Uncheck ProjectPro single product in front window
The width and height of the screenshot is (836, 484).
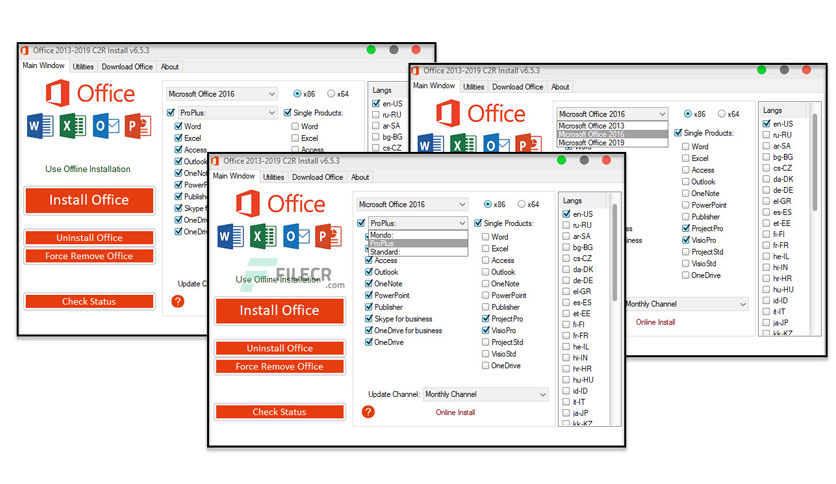click(486, 318)
